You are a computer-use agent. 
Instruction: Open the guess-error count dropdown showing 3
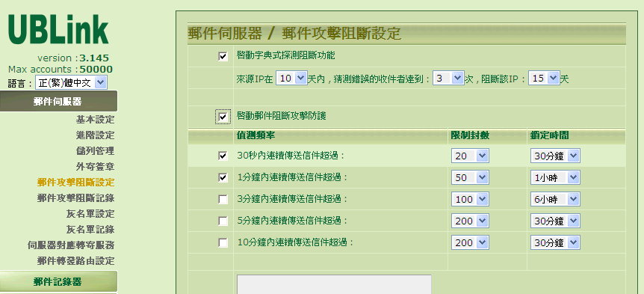448,78
